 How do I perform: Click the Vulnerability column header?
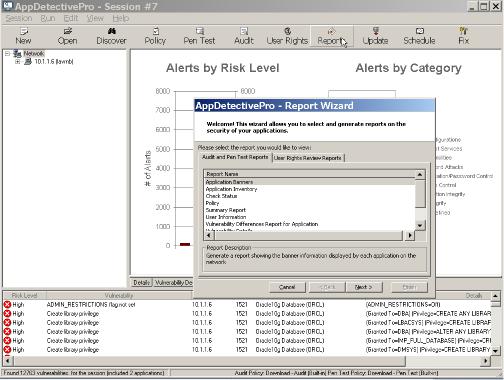point(119,295)
